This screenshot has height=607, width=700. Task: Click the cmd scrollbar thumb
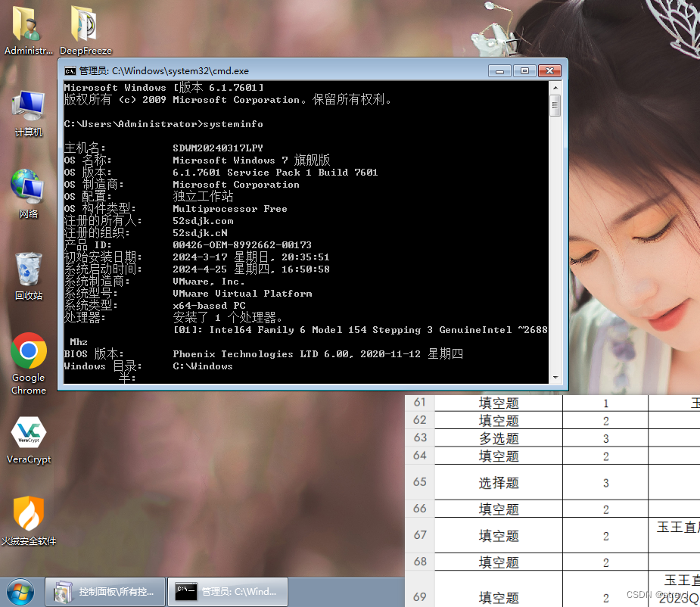tap(555, 105)
